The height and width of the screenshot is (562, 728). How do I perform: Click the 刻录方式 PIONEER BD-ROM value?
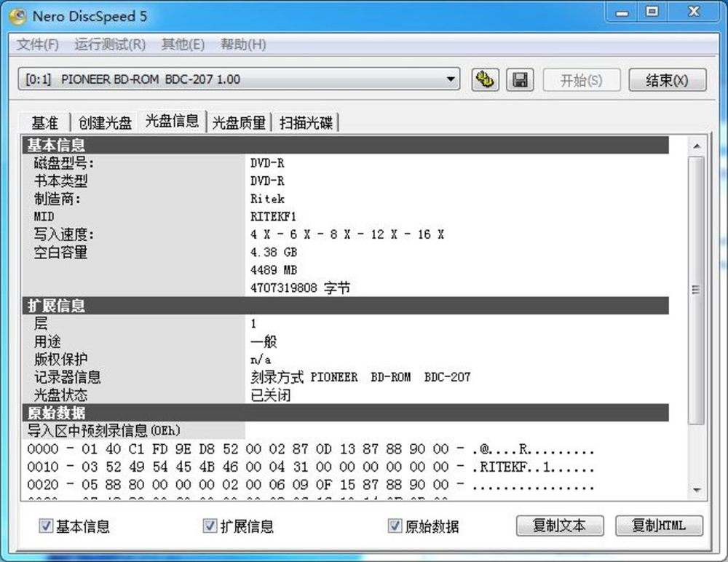pos(360,377)
